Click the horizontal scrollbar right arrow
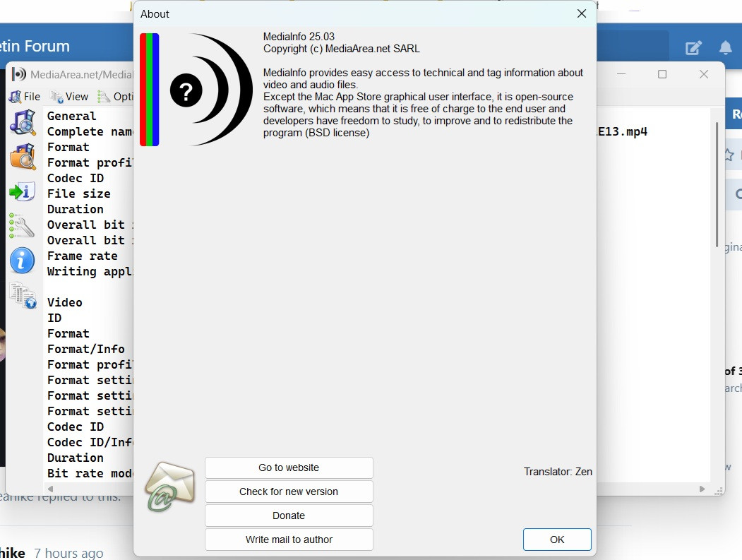The width and height of the screenshot is (742, 560). point(702,489)
